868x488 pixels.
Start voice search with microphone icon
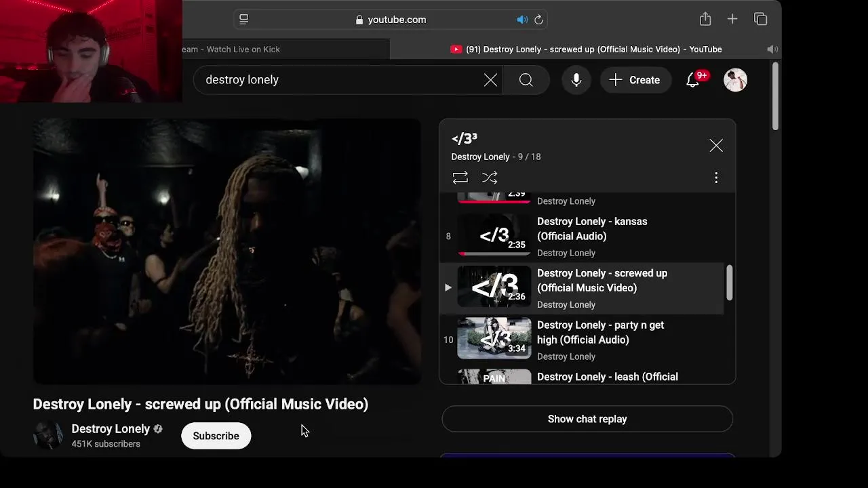576,80
